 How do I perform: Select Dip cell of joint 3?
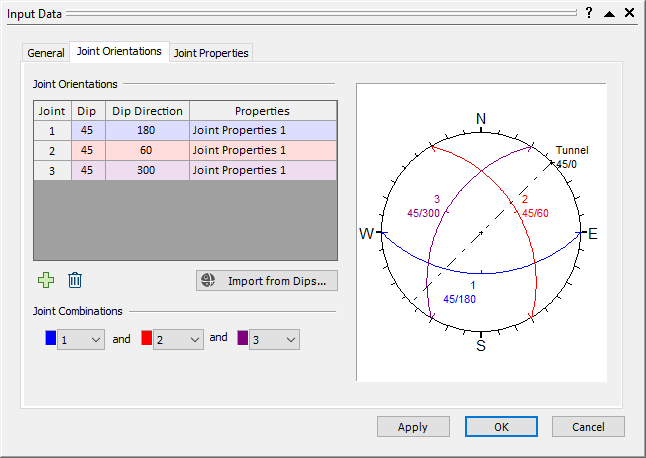pyautogui.click(x=88, y=170)
